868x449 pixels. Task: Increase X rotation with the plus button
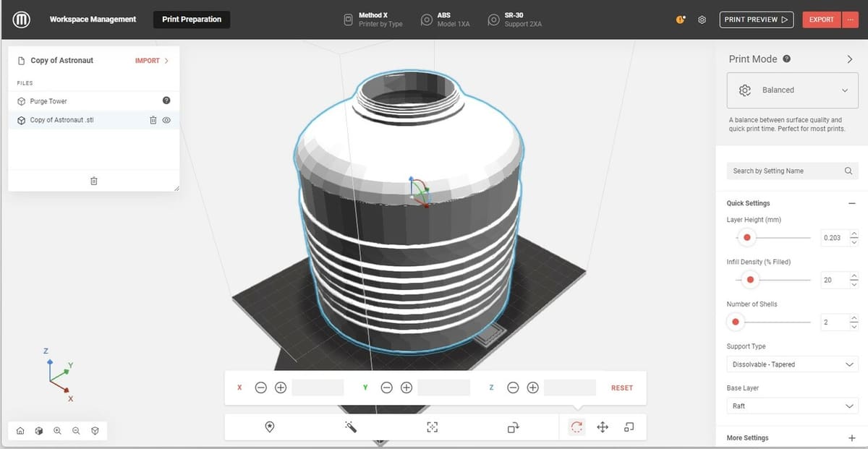coord(281,388)
